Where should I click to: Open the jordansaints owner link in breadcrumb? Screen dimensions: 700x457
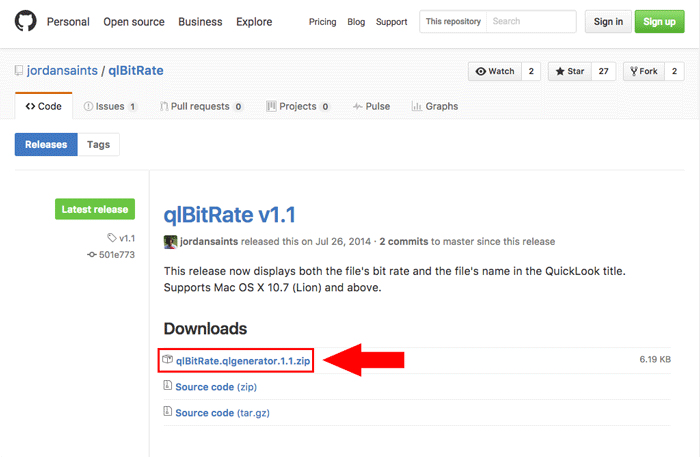pyautogui.click(x=62, y=71)
